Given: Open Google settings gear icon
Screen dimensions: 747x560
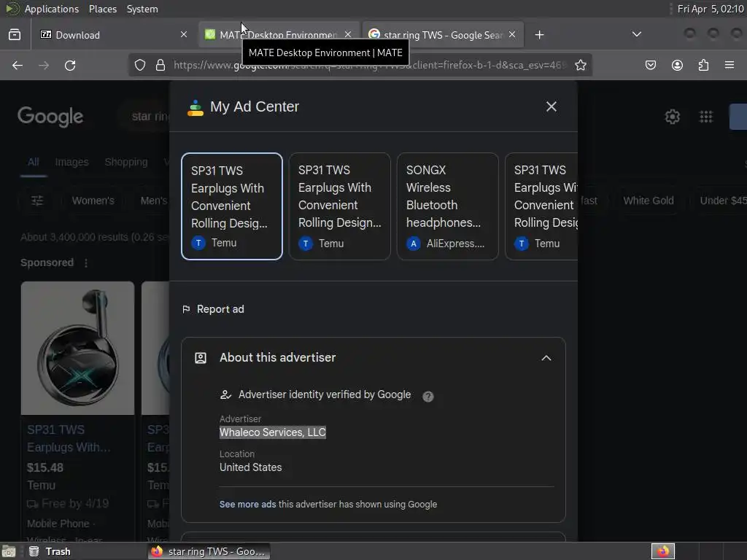Looking at the screenshot, I should [x=672, y=117].
